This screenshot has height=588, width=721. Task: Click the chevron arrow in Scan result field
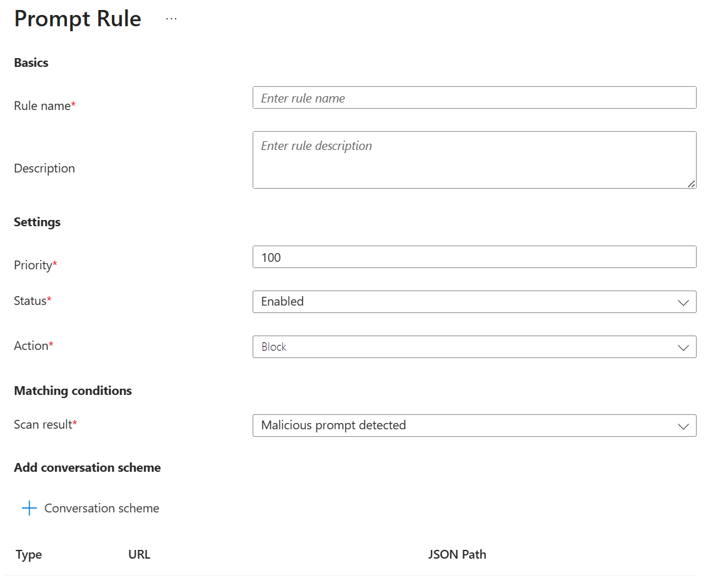click(x=683, y=426)
